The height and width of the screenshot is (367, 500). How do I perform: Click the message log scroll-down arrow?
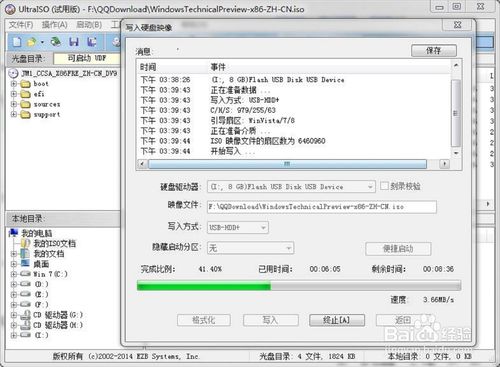(x=456, y=153)
